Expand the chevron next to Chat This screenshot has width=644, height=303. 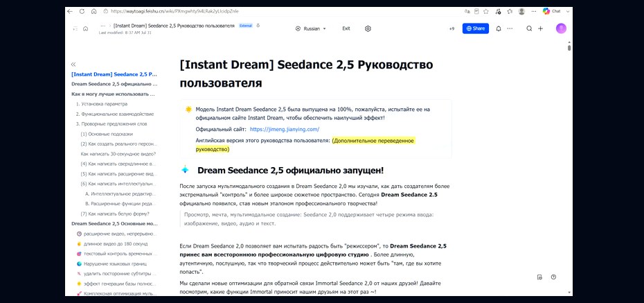coord(568,12)
